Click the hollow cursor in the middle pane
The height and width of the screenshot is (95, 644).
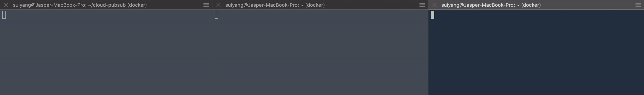click(x=217, y=15)
